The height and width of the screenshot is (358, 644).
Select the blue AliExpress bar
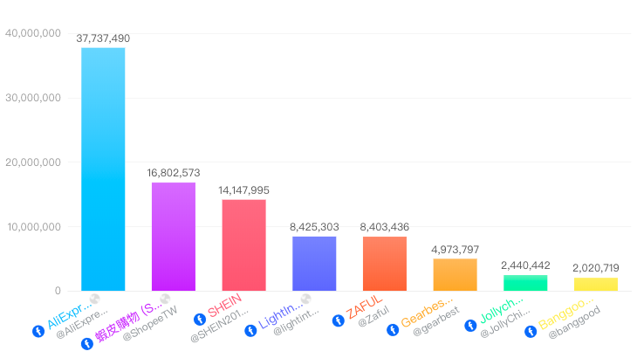[x=103, y=169]
